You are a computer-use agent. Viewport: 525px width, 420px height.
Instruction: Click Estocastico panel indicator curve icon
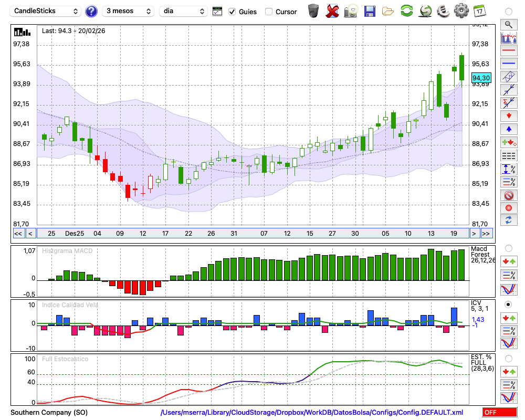pos(509,397)
